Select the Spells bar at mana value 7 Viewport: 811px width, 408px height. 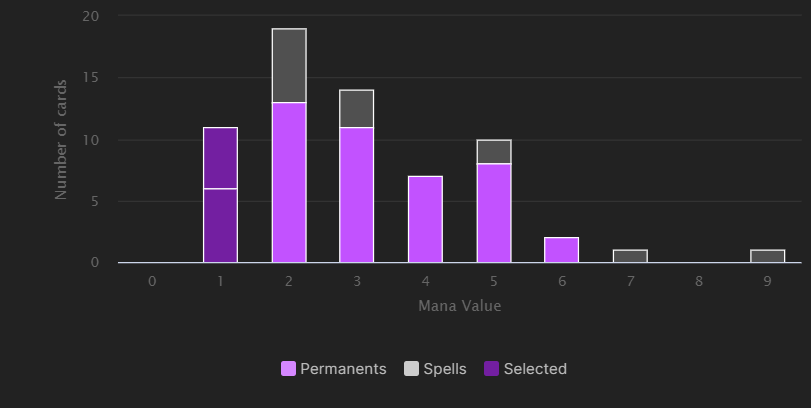(x=630, y=256)
